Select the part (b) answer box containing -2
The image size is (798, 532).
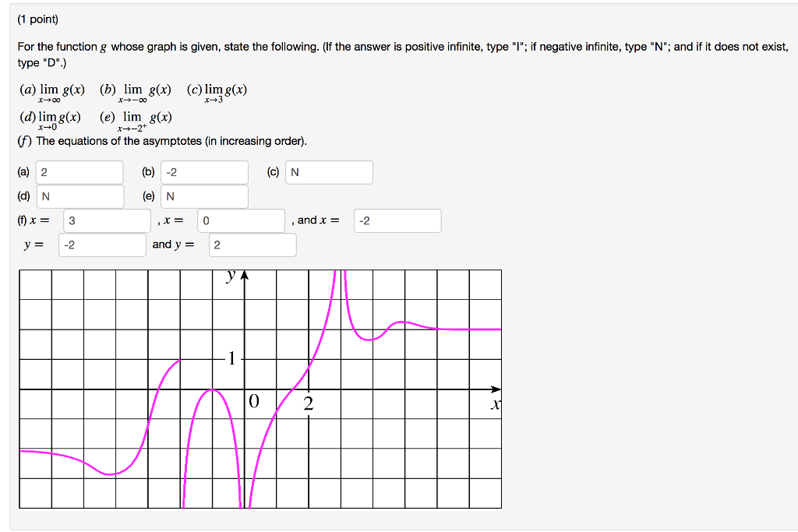(205, 172)
